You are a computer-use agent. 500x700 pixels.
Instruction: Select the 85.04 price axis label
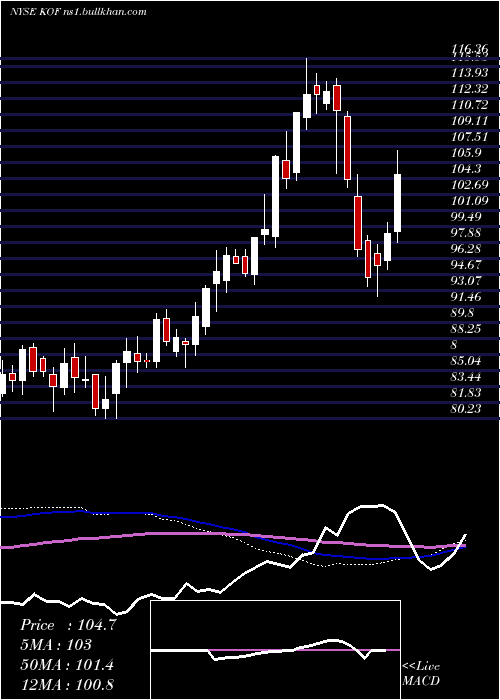pos(466,361)
